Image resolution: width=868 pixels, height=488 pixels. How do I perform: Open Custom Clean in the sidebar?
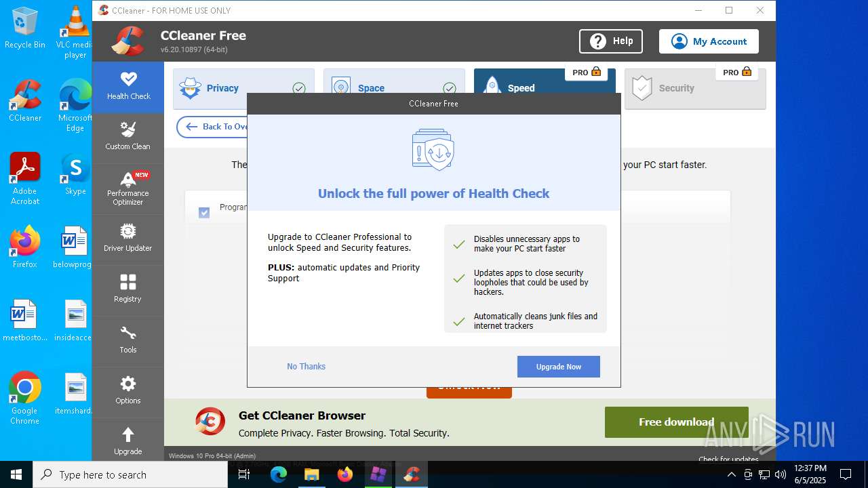tap(128, 138)
